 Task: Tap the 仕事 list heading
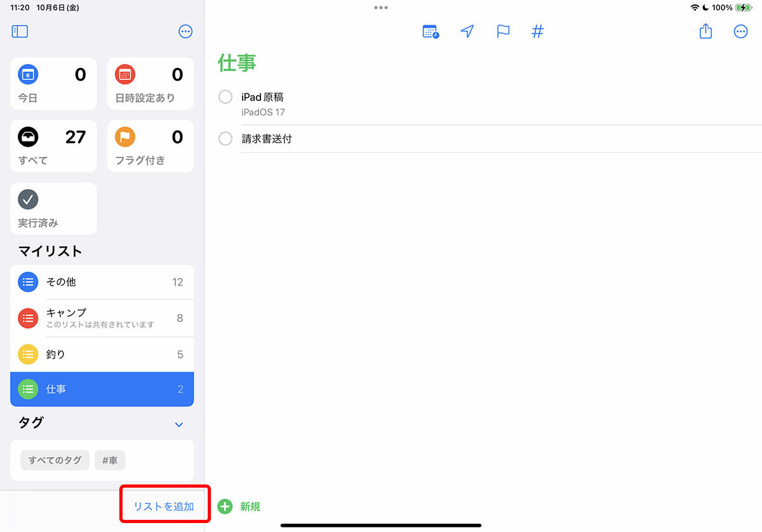[x=237, y=63]
